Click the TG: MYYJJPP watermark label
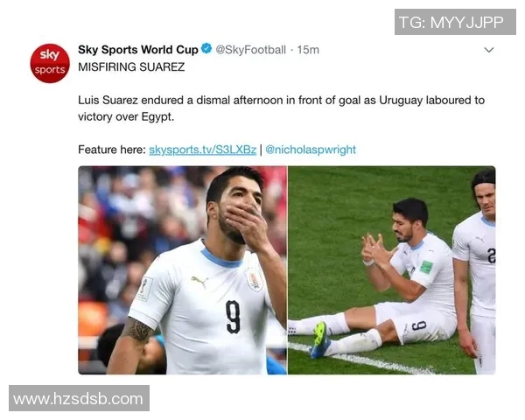This screenshot has height=420, width=525. [455, 22]
